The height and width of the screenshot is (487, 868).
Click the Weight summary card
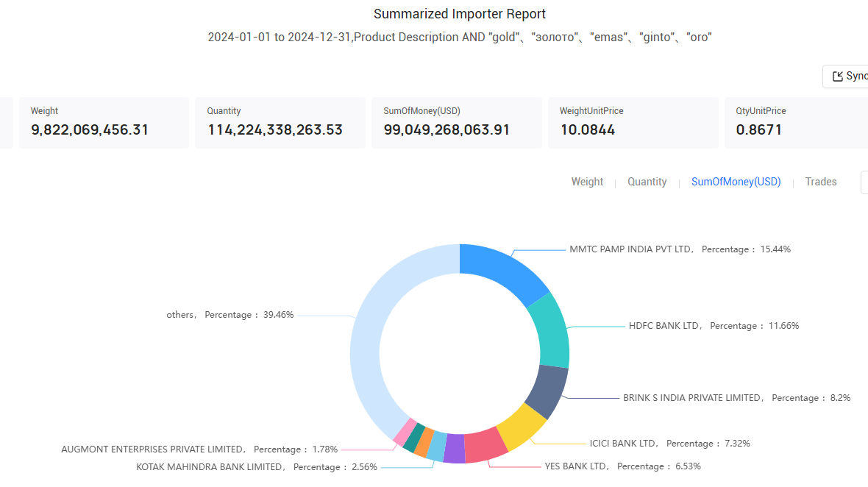(x=104, y=123)
